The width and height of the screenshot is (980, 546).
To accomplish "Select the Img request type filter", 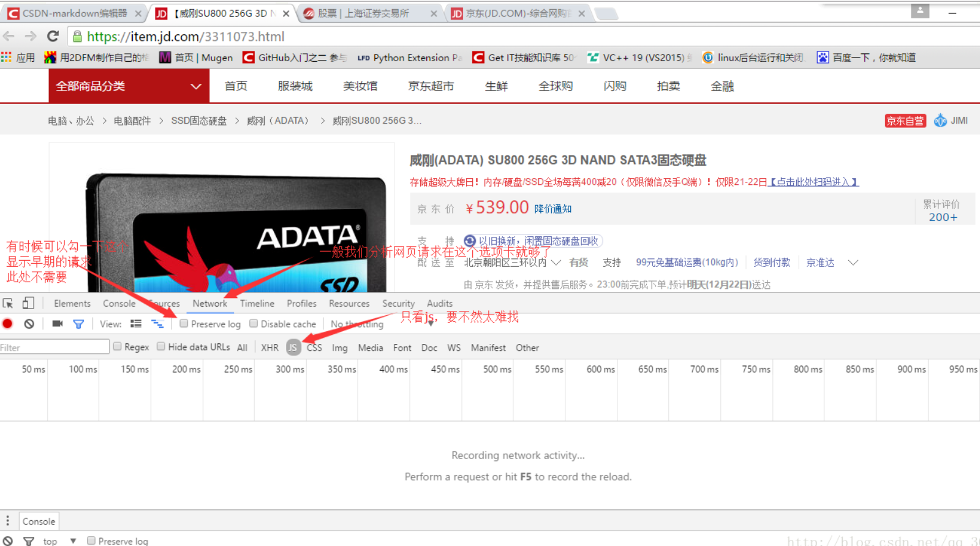I will [340, 348].
